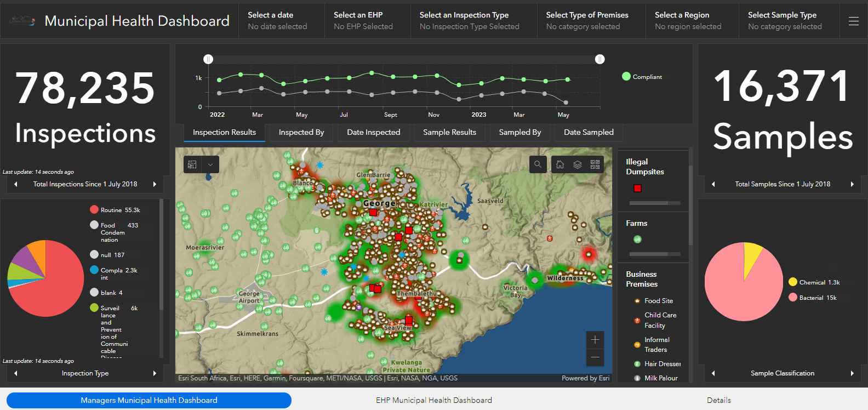Image resolution: width=868 pixels, height=410 pixels.
Task: Go to next panel after Inspection Type
Action: 155,373
